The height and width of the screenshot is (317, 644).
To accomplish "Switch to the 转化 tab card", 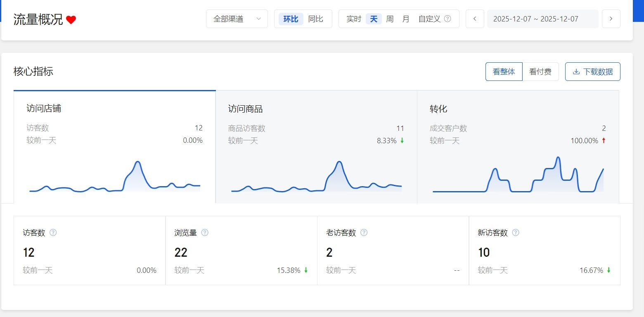I will 518,147.
